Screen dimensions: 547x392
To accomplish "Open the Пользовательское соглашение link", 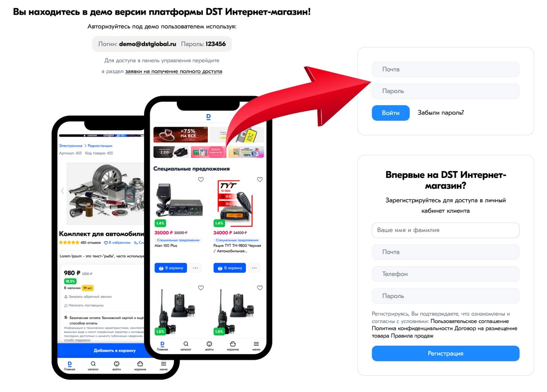I will point(469,321).
